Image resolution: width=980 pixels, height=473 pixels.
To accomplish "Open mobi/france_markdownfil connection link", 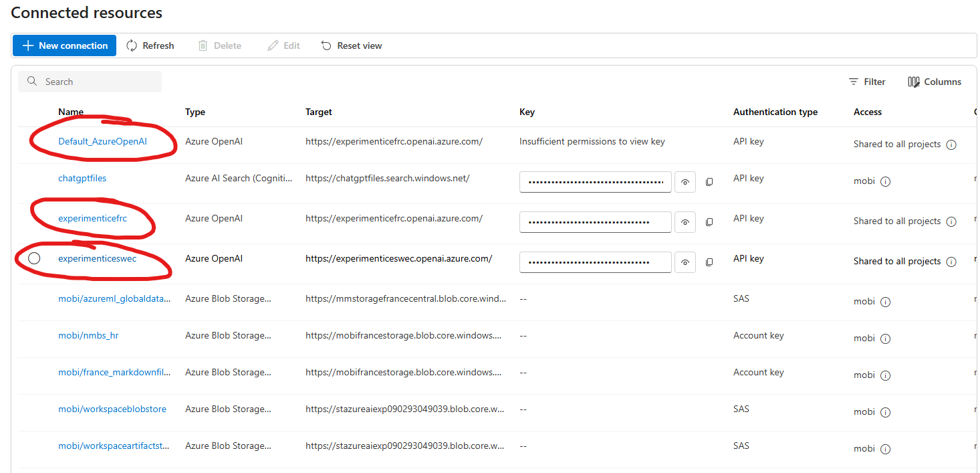I will [x=114, y=372].
